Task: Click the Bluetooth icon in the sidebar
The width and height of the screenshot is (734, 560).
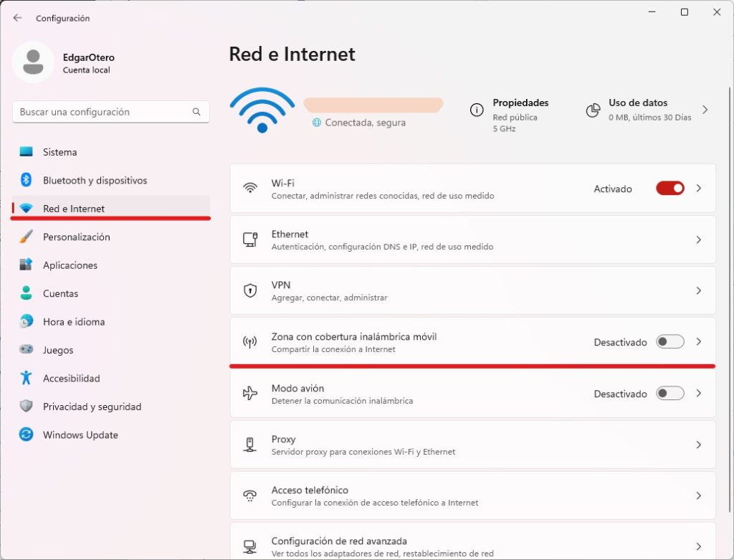Action: tap(27, 180)
